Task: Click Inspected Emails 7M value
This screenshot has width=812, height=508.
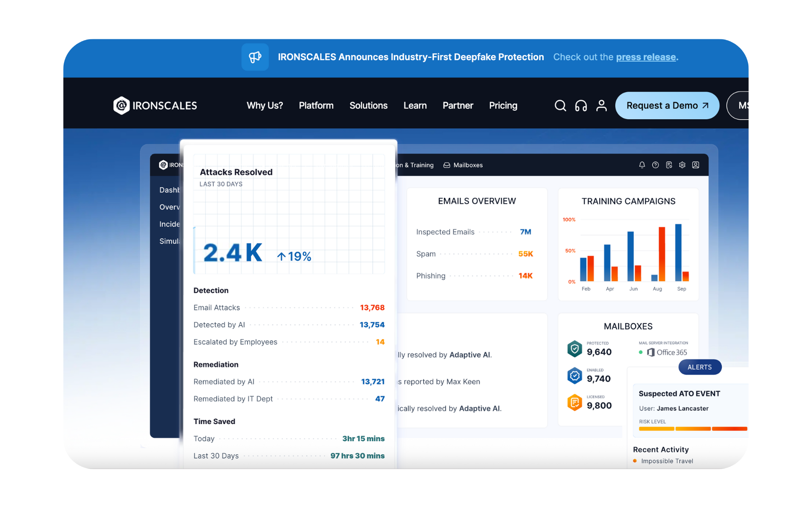Action: pyautogui.click(x=526, y=232)
